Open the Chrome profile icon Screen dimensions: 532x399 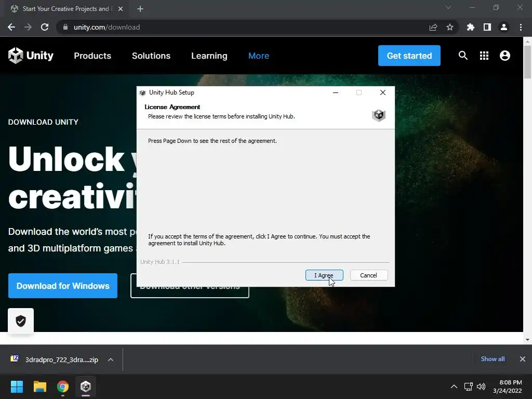[x=504, y=27]
